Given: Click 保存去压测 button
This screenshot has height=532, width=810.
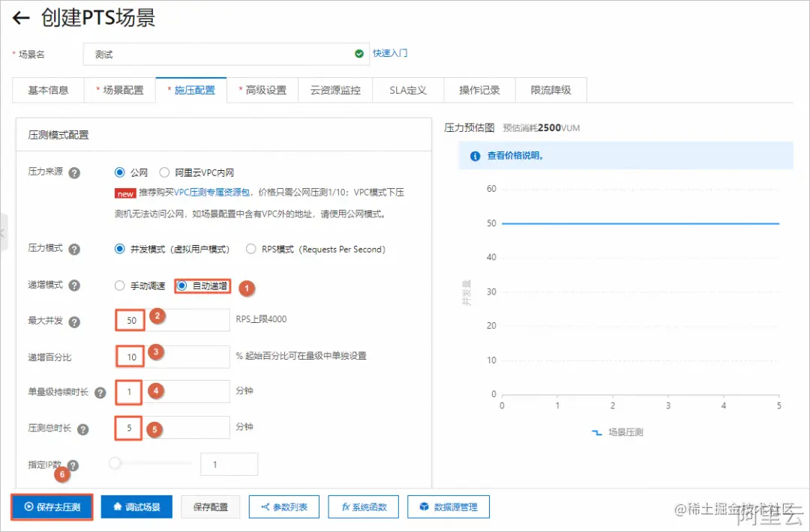Looking at the screenshot, I should coord(52,507).
